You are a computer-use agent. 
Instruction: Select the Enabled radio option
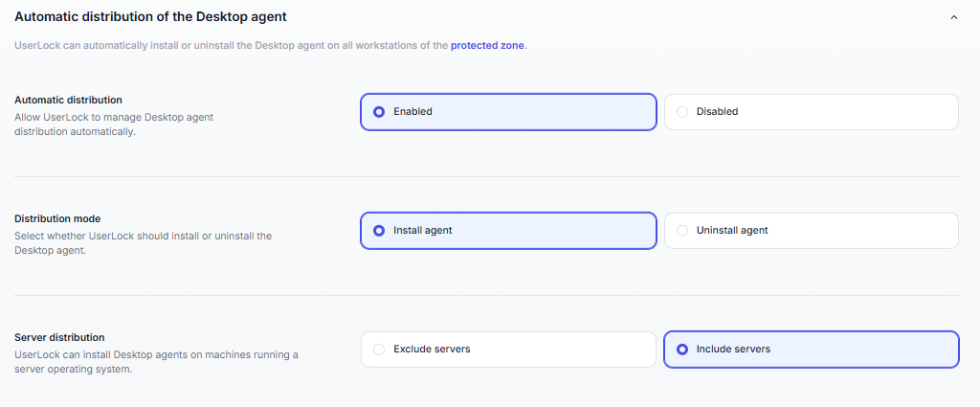(x=379, y=112)
